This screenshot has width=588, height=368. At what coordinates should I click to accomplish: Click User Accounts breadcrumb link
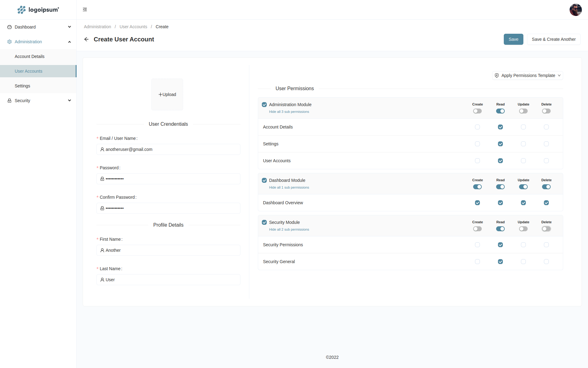133,27
